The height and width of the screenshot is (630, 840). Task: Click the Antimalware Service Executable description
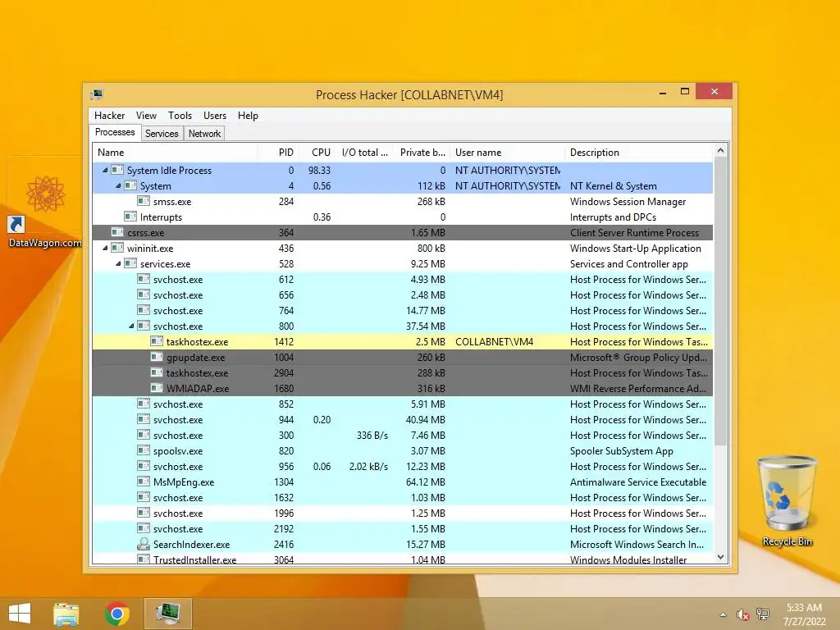coord(638,482)
